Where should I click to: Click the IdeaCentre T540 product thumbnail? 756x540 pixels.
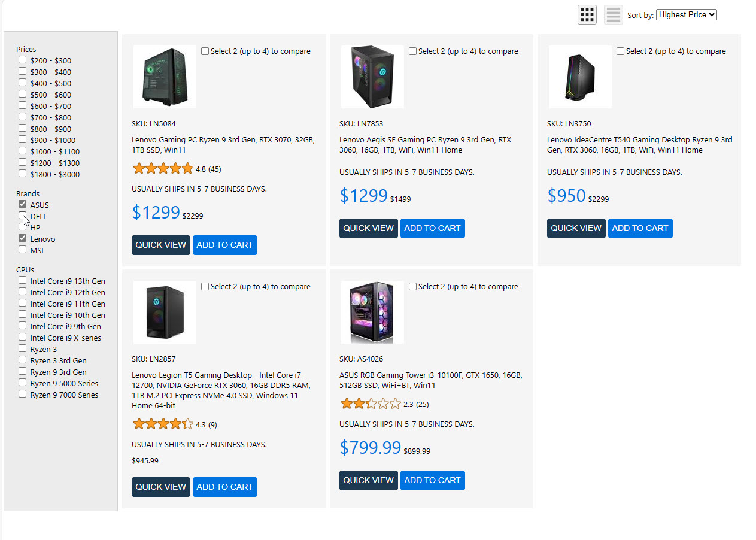pyautogui.click(x=580, y=77)
